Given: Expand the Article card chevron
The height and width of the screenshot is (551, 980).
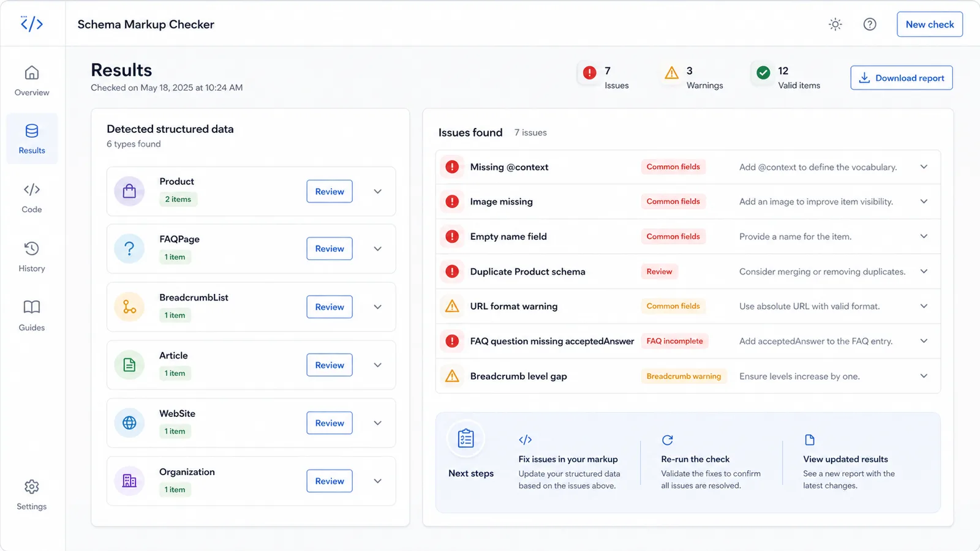Looking at the screenshot, I should [378, 365].
